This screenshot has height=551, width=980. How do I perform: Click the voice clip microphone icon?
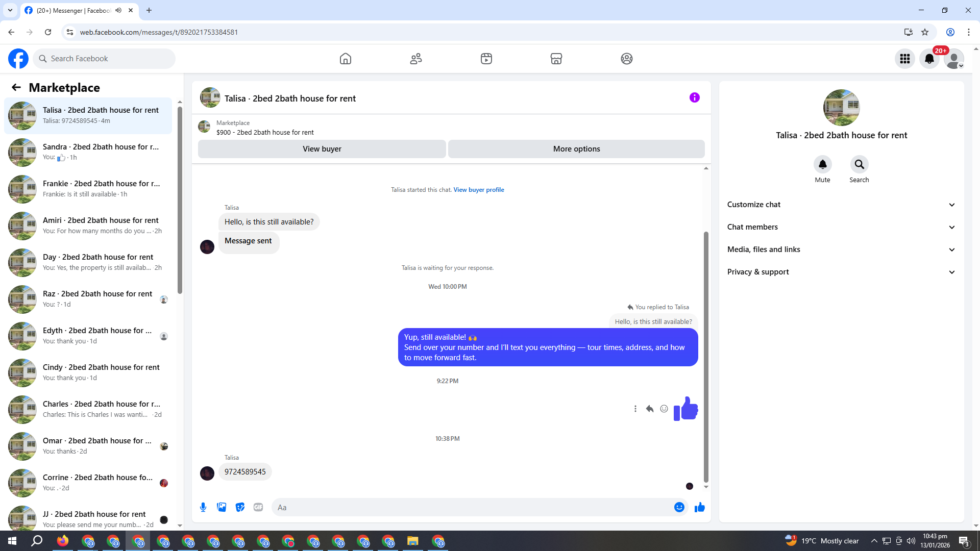click(203, 507)
